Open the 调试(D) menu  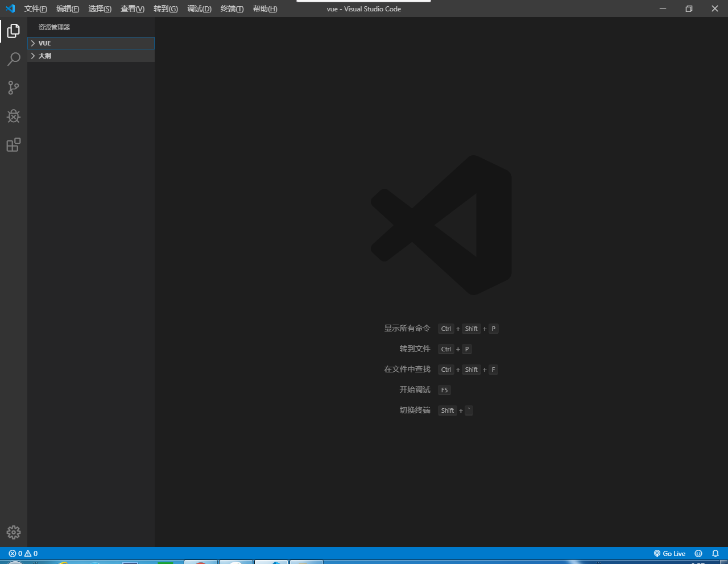pyautogui.click(x=199, y=9)
